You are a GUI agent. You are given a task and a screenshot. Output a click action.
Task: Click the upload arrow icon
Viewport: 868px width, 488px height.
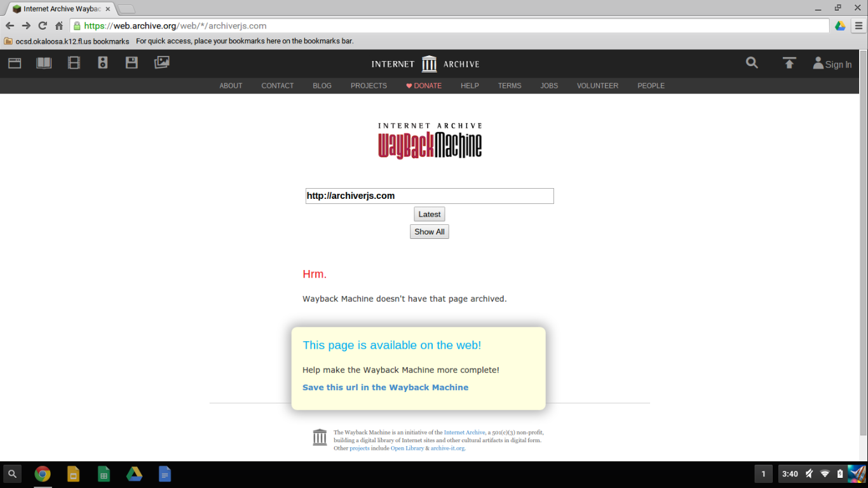coord(789,63)
